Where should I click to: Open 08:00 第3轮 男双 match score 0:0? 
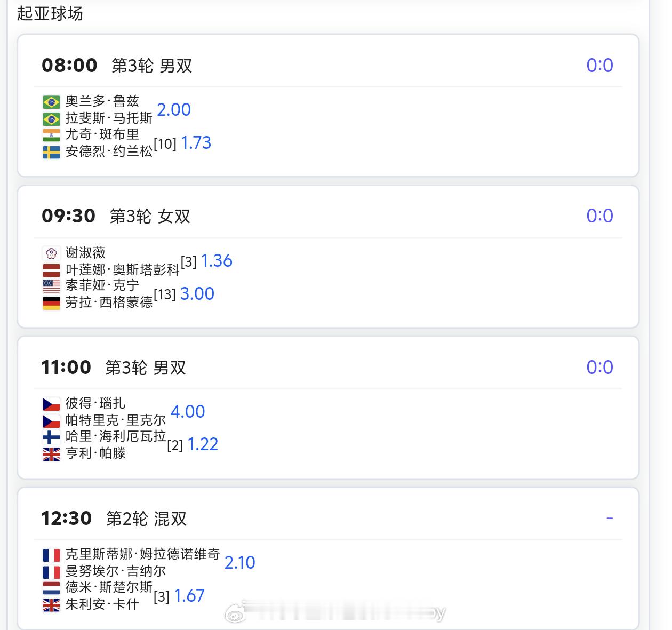599,66
